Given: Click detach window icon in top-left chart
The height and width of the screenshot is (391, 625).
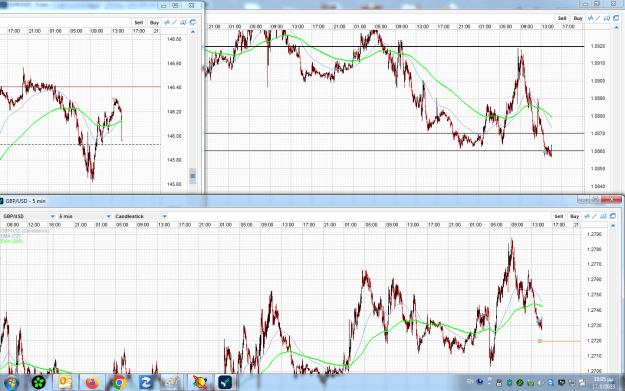Looking at the screenshot, I should (193, 23).
